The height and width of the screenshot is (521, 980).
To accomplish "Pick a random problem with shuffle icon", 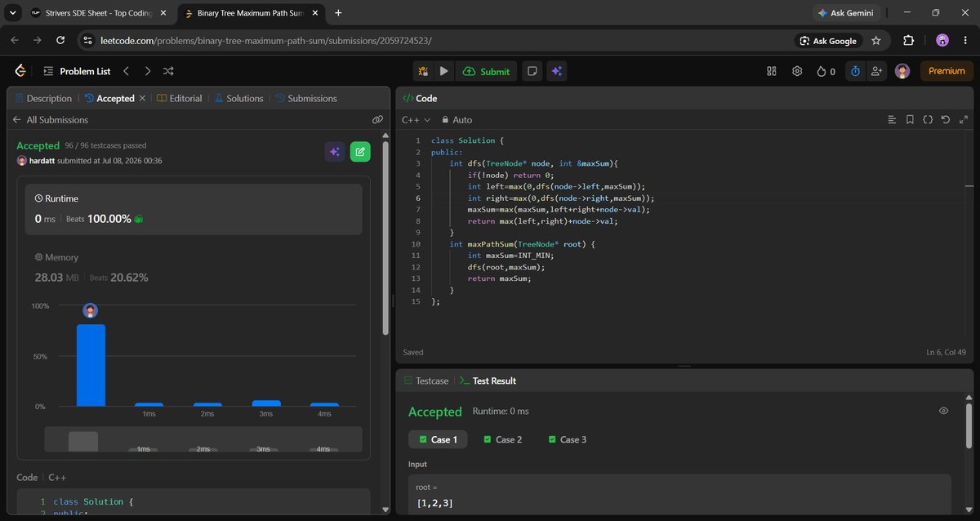I will (x=168, y=71).
